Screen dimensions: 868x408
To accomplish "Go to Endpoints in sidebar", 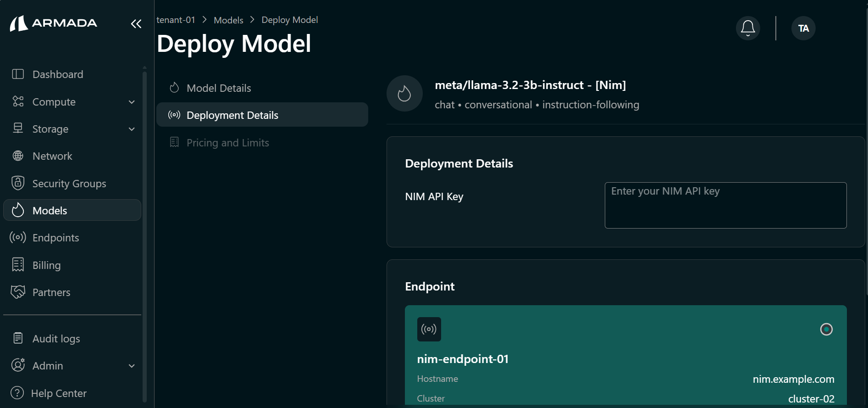I will 72,238.
